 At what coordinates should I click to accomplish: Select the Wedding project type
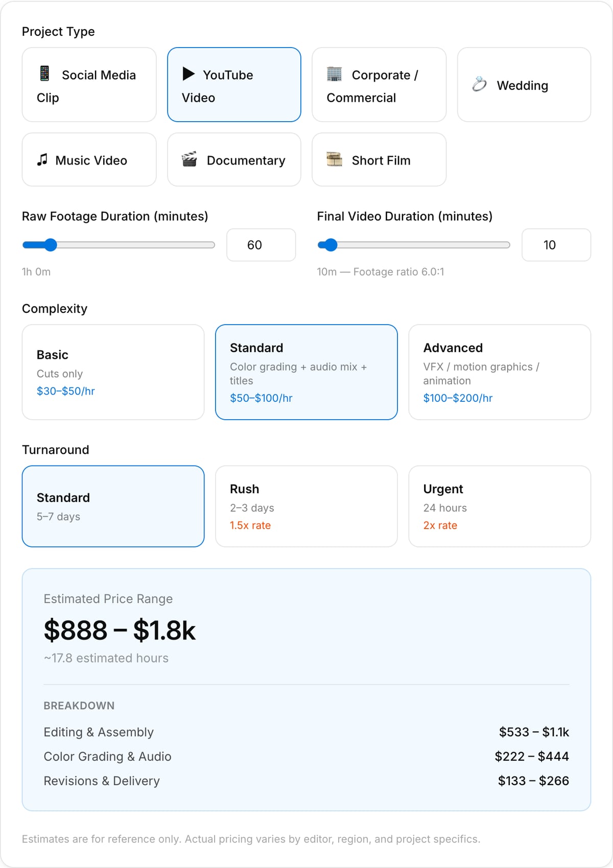point(524,85)
